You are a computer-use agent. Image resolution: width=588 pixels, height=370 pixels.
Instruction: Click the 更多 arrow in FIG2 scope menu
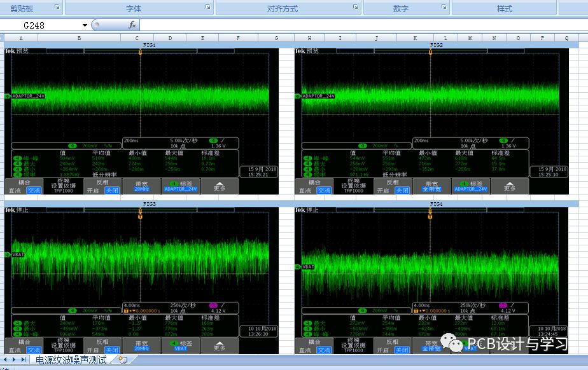tap(509, 186)
